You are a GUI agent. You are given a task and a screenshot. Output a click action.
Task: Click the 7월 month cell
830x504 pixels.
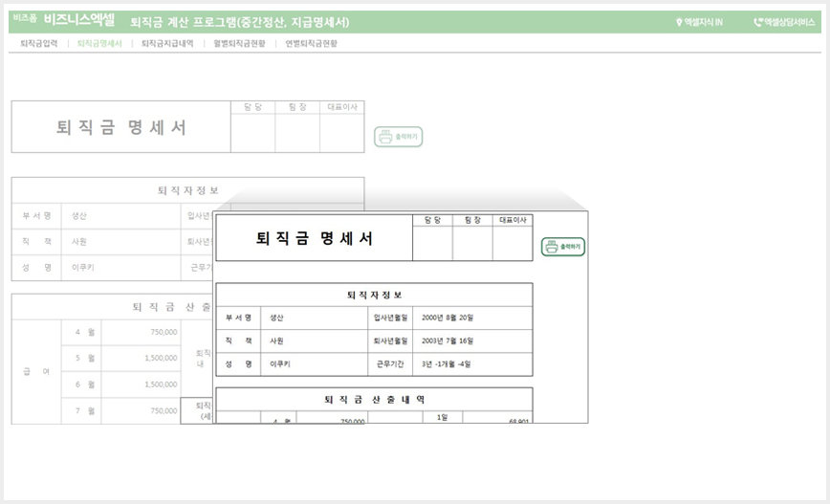pos(81,411)
